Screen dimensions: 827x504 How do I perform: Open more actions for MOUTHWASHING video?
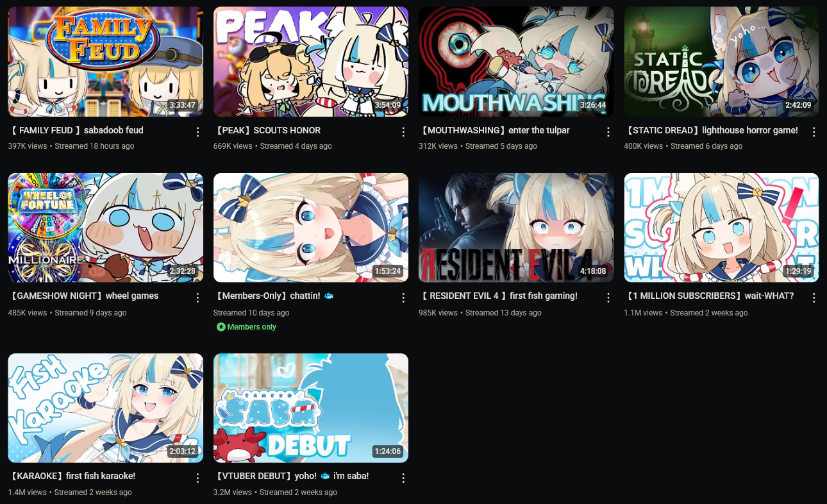click(608, 131)
